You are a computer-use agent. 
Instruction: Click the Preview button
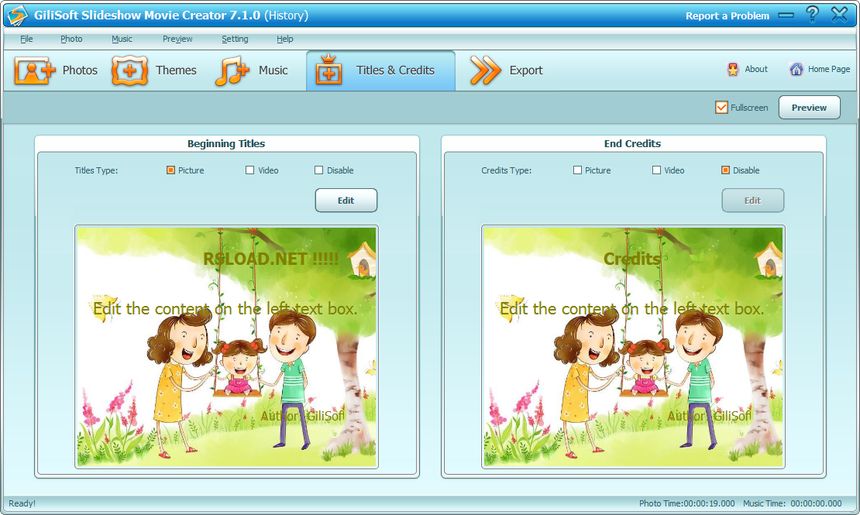(x=809, y=107)
